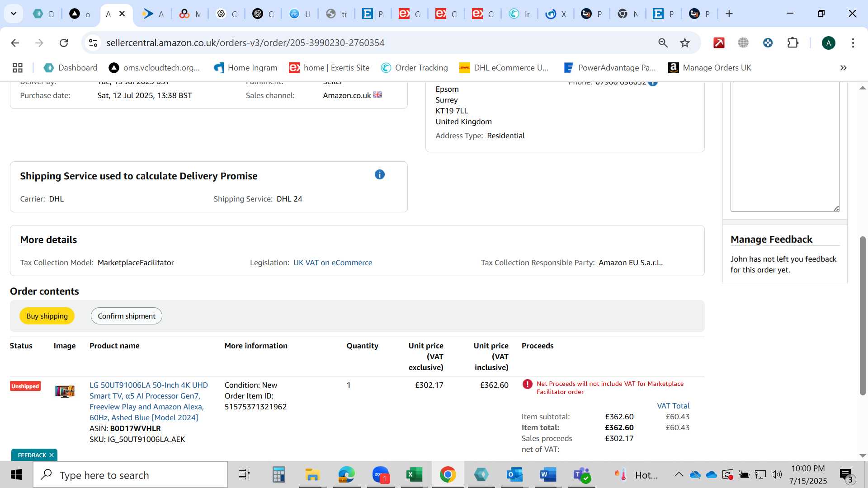This screenshot has height=488, width=868.
Task: Open the PowerAdvantage bookmark
Action: (x=609, y=68)
